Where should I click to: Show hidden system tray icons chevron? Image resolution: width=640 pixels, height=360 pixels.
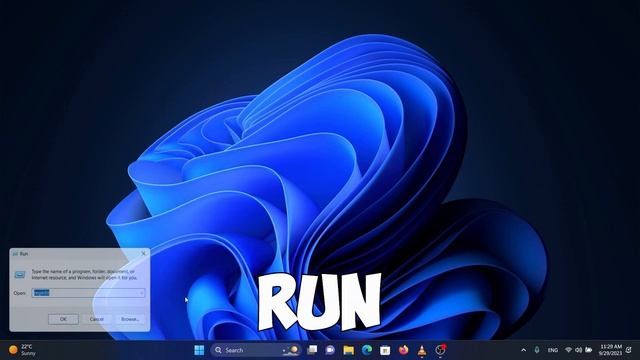click(x=524, y=350)
